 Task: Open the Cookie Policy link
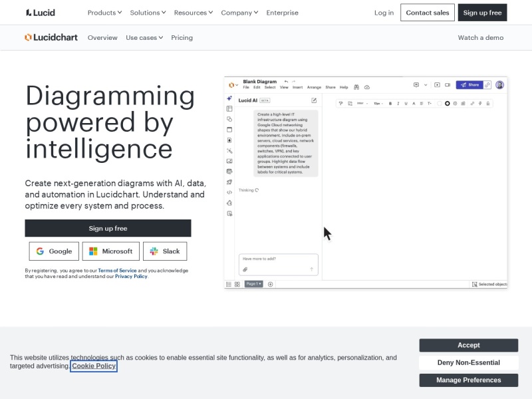coord(94,366)
